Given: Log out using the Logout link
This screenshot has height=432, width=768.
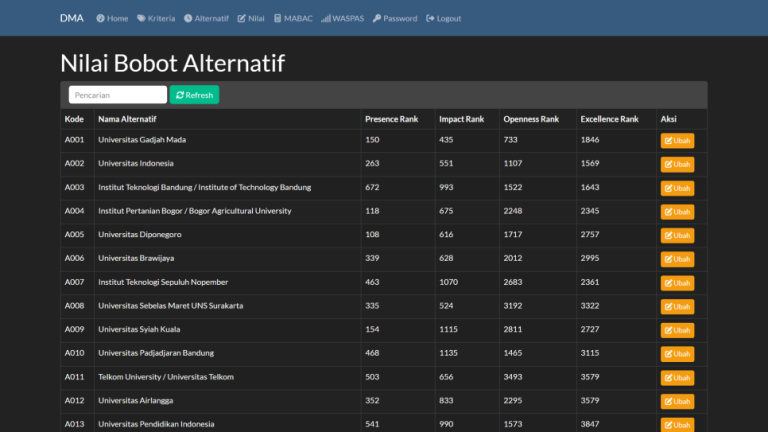Looking at the screenshot, I should tap(443, 18).
